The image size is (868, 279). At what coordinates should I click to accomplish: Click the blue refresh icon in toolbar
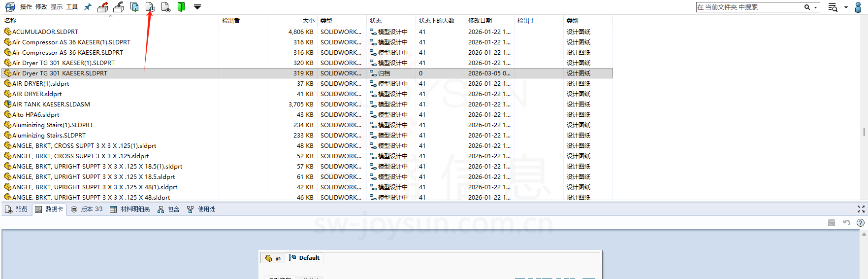point(10,7)
